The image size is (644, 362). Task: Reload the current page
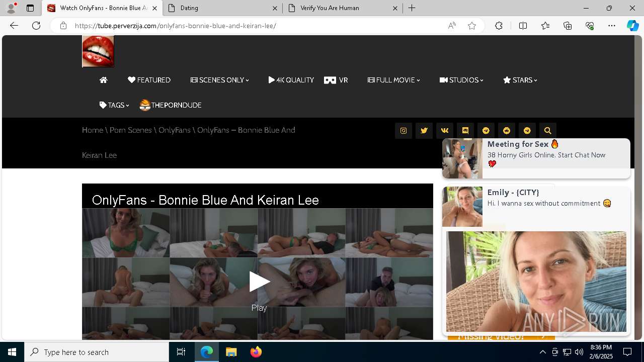pyautogui.click(x=36, y=26)
